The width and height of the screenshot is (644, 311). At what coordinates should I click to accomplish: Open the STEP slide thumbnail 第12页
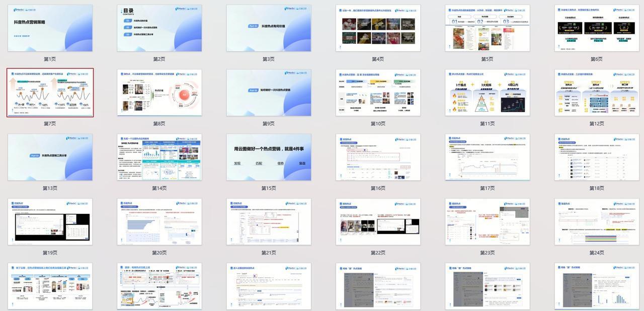(597, 93)
